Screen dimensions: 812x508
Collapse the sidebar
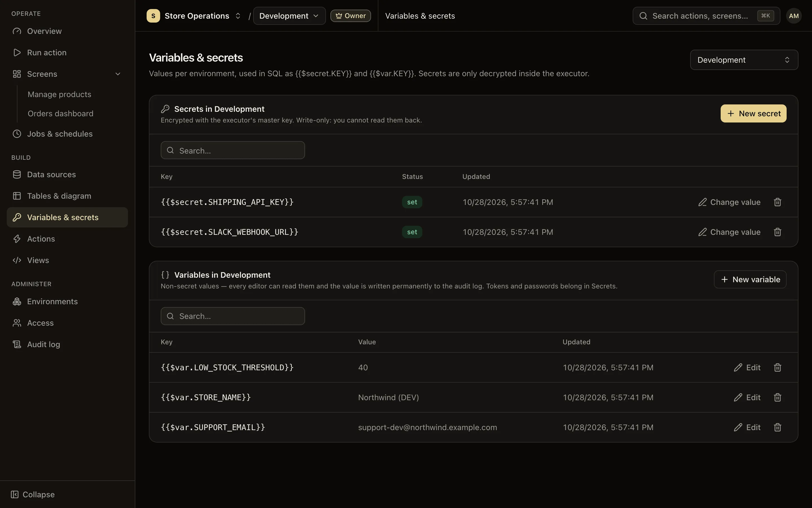tap(32, 494)
